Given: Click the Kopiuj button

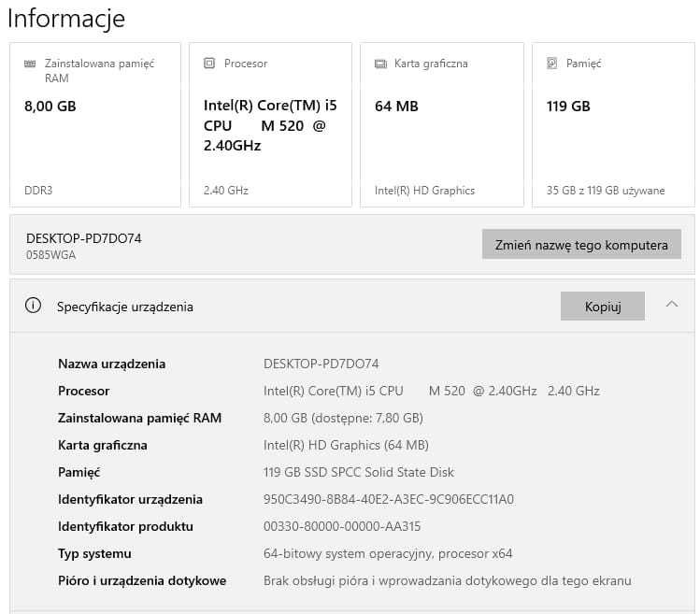Looking at the screenshot, I should click(x=603, y=307).
